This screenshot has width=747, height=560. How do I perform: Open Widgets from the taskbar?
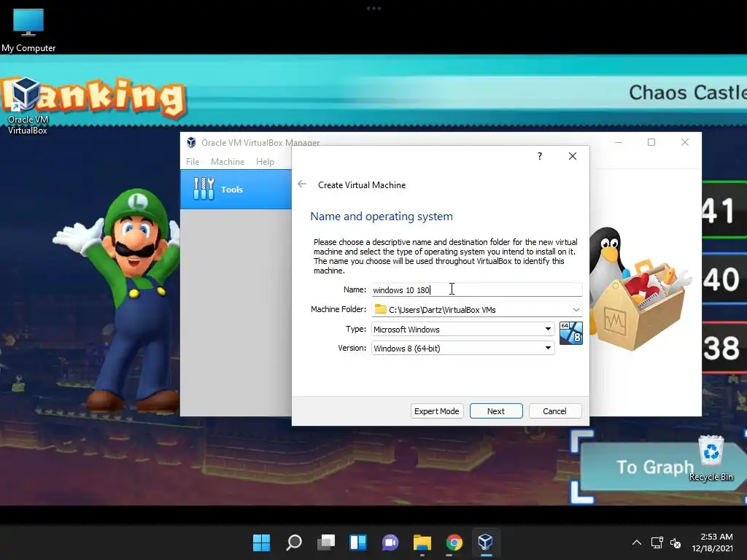tap(357, 542)
